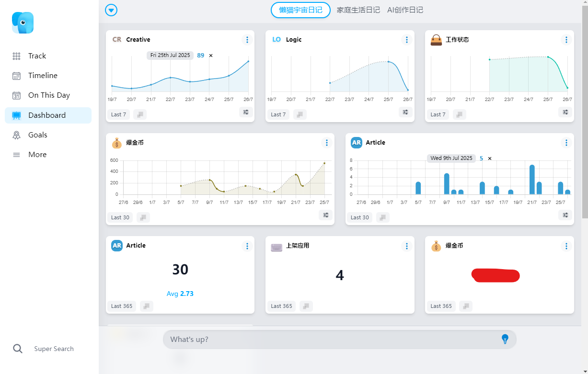Change Last 365 range on 爆金币 count card
Image resolution: width=588 pixels, height=374 pixels.
(441, 306)
